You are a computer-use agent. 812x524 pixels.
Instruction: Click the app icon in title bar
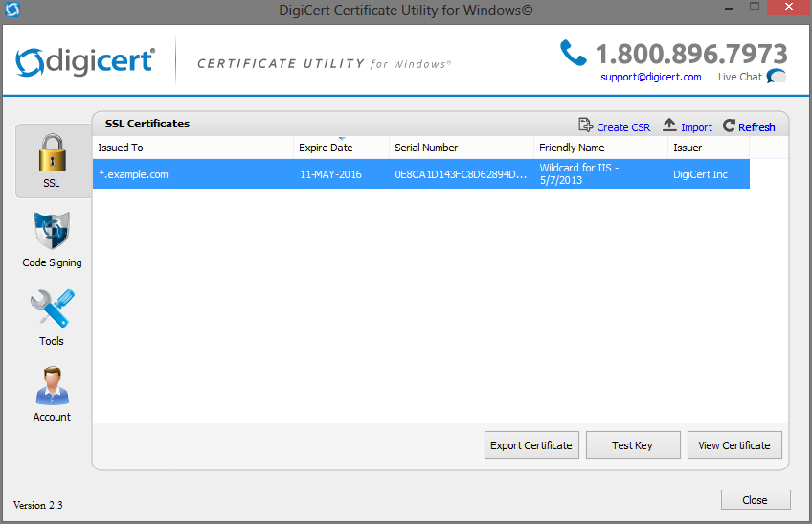pos(11,10)
